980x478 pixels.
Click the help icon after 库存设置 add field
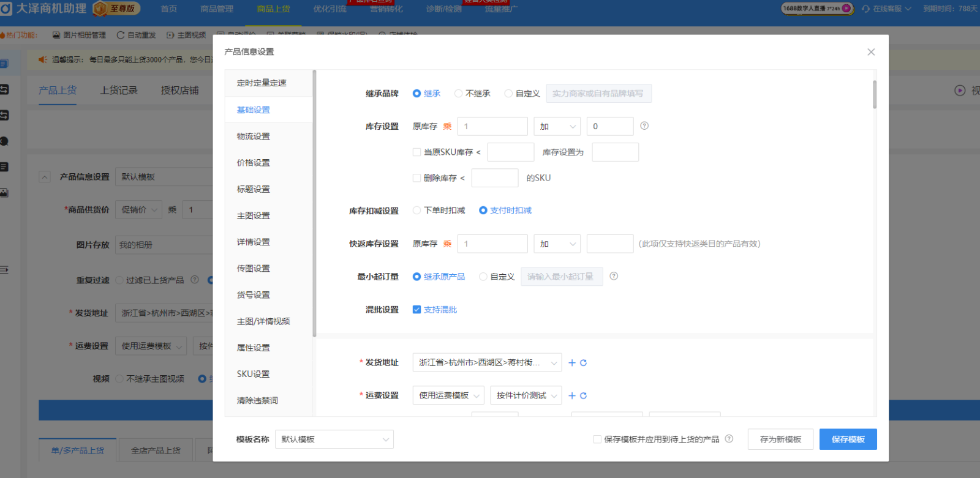[x=644, y=125]
